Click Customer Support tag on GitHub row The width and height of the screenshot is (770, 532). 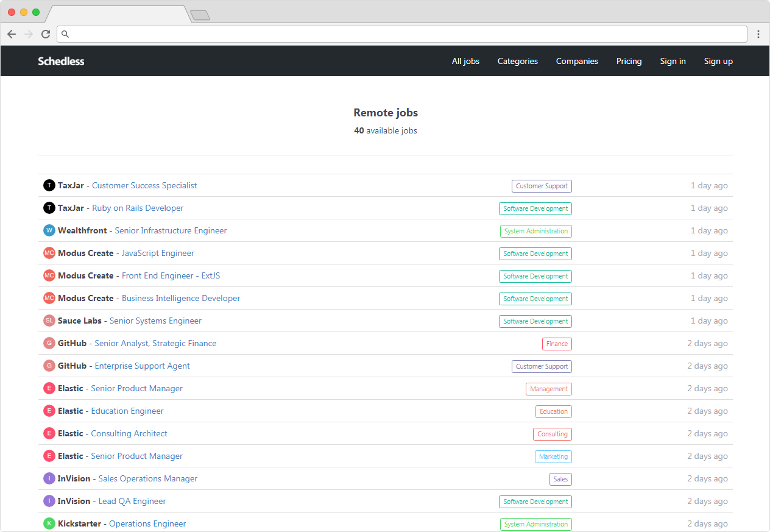pyautogui.click(x=542, y=366)
